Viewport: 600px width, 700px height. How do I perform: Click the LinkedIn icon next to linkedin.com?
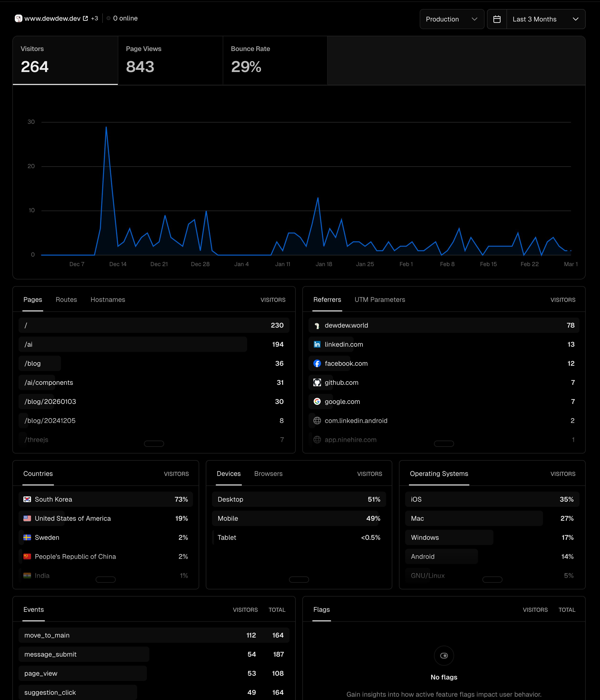click(317, 344)
